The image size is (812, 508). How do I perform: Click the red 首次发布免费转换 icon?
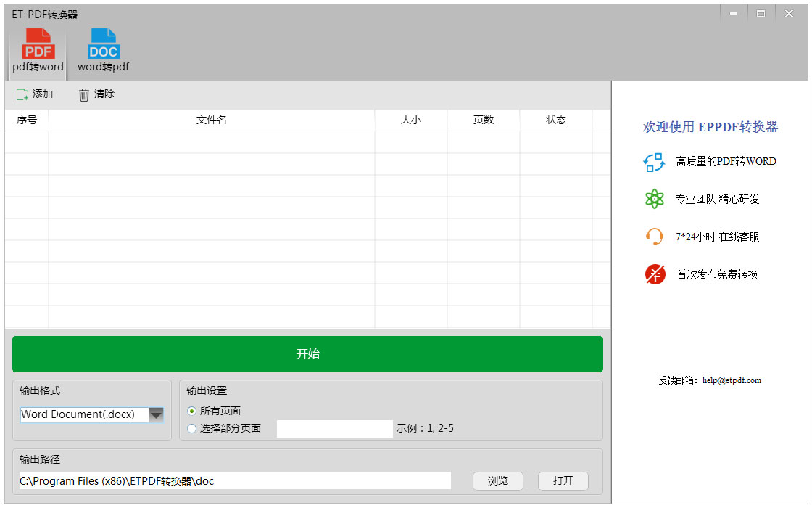655,274
